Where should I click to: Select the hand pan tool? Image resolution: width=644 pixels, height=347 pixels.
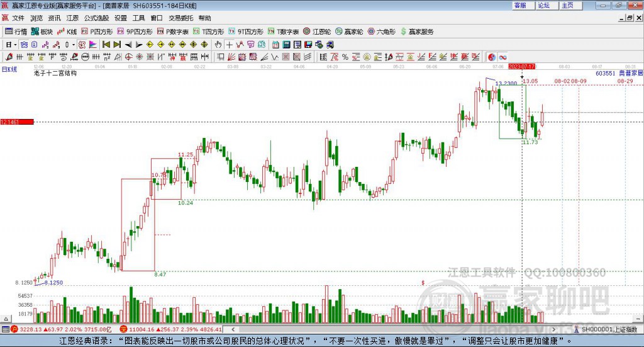click(218, 45)
